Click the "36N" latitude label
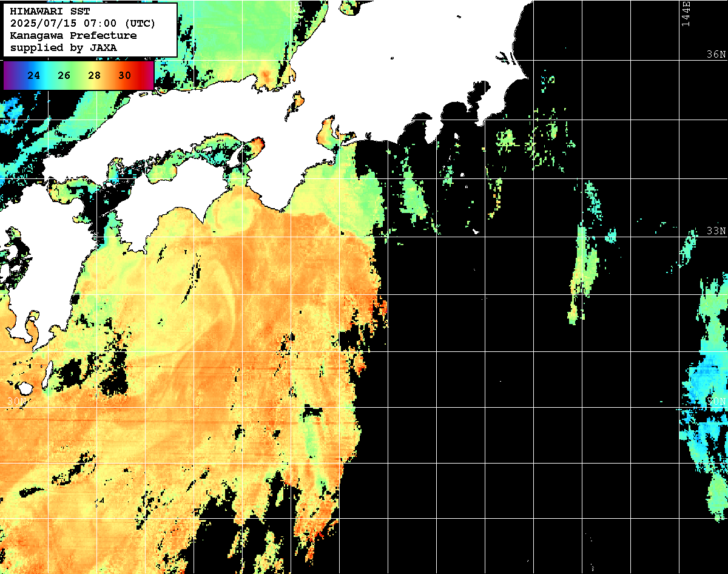 click(x=716, y=55)
